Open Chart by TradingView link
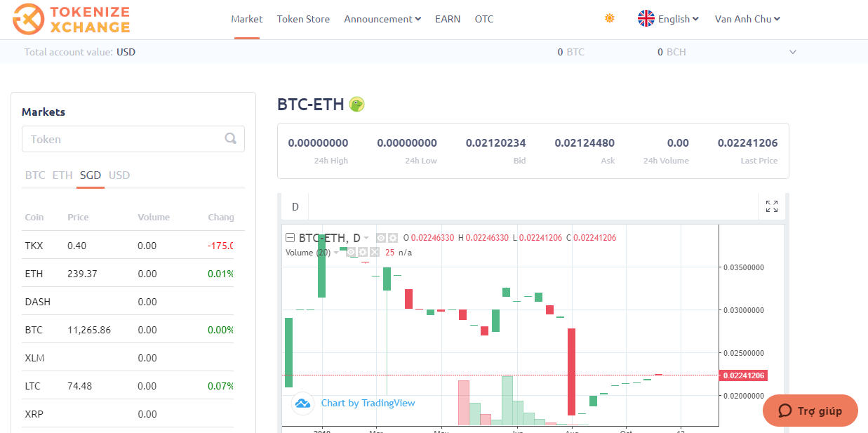This screenshot has width=868, height=433. point(368,403)
